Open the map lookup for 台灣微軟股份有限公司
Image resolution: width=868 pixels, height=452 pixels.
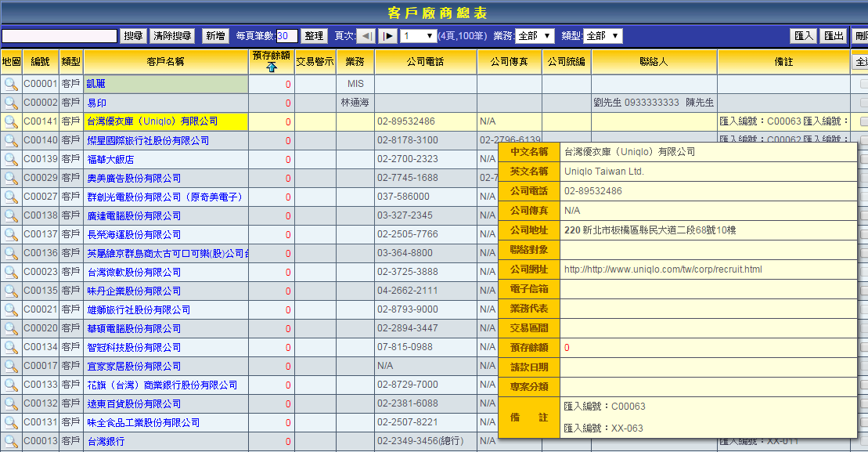[x=11, y=272]
